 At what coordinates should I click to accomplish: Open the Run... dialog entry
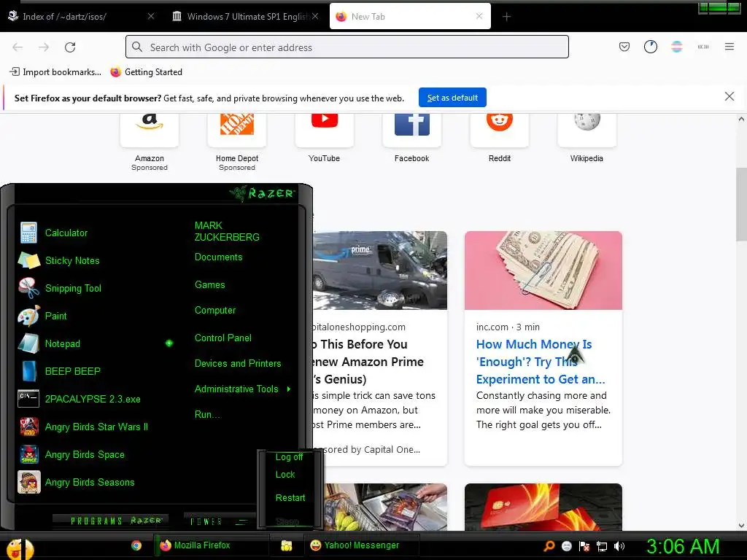tap(207, 414)
